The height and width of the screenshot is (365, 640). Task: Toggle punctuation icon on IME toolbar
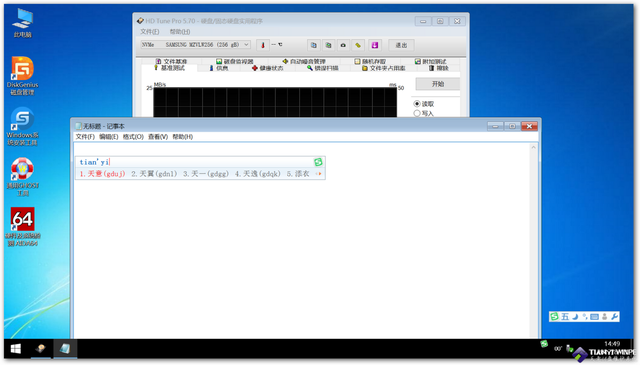pyautogui.click(x=585, y=316)
